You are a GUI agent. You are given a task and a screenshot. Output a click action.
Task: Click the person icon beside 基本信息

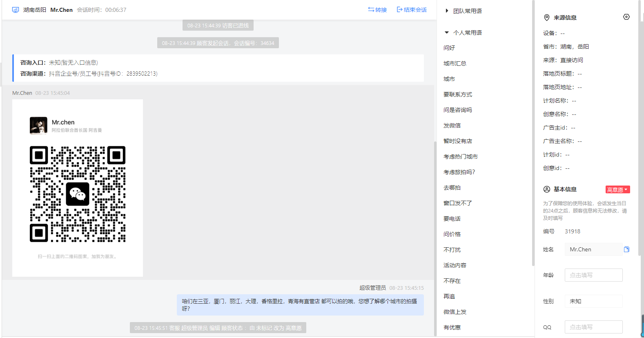[x=547, y=189]
